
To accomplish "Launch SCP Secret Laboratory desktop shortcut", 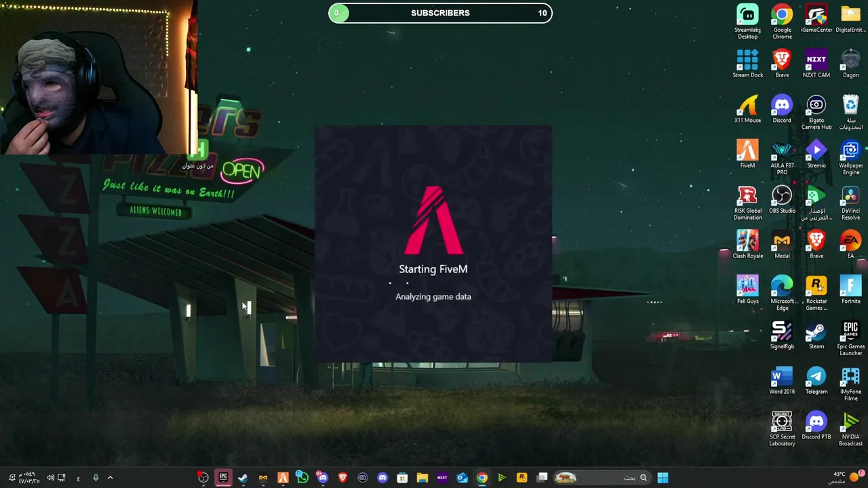I will coord(782,428).
